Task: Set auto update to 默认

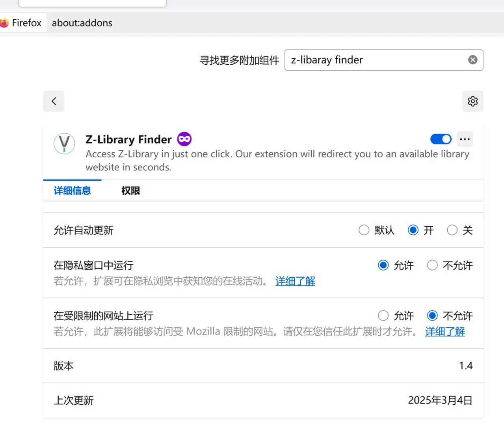Action: (364, 230)
